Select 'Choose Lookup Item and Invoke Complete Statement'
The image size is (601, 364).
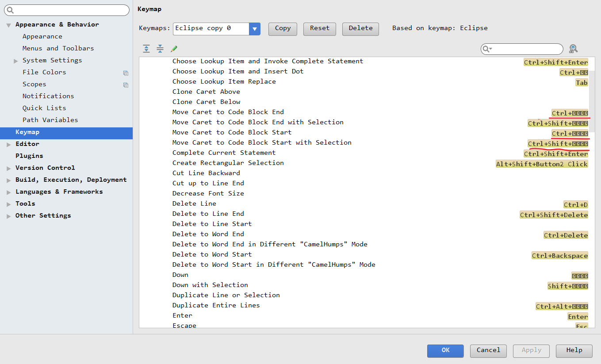click(x=268, y=61)
